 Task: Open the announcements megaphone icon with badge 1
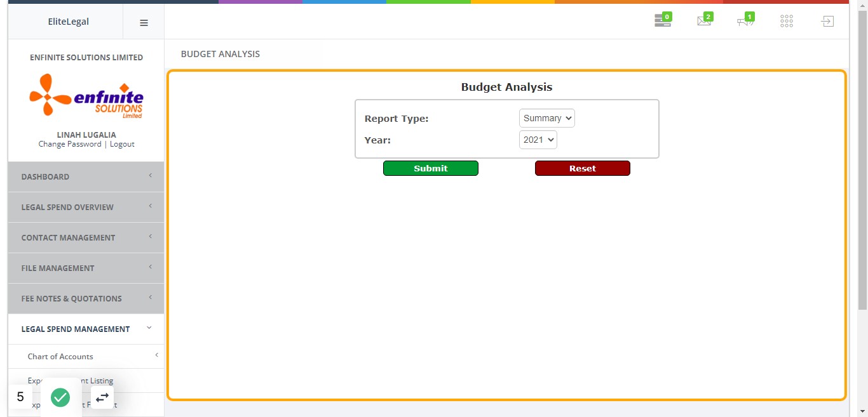[745, 21]
